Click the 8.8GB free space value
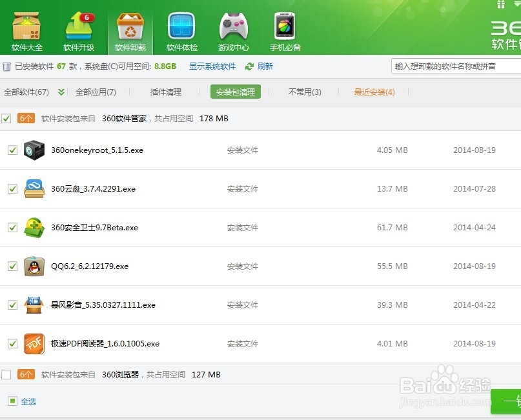 click(x=165, y=66)
